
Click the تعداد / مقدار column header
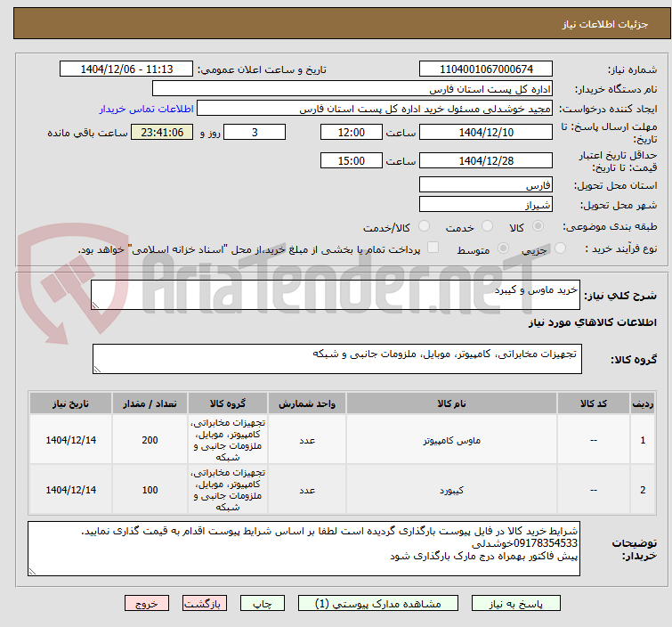150,403
